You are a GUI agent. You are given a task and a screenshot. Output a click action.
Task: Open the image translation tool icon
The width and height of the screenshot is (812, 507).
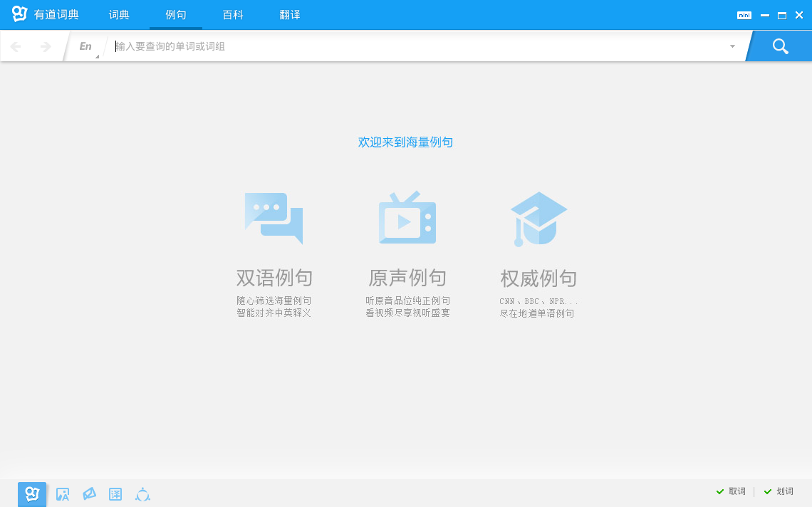point(63,495)
